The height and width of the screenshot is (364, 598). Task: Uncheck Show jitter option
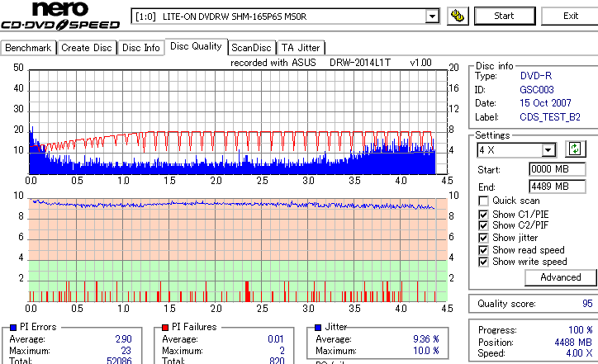pyautogui.click(x=483, y=238)
